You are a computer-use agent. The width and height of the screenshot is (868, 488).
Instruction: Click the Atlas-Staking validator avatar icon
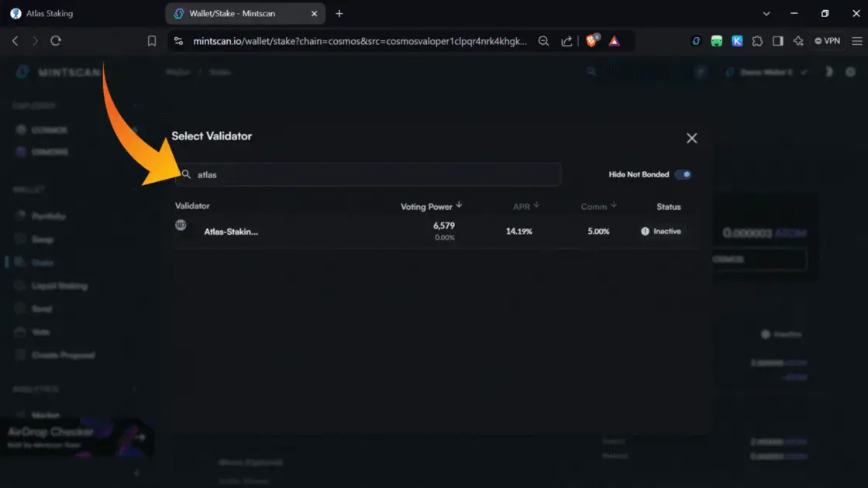[181, 225]
